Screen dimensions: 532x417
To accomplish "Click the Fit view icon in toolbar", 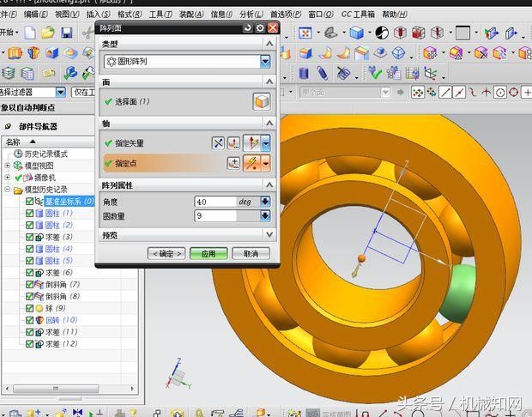I will click(305, 33).
